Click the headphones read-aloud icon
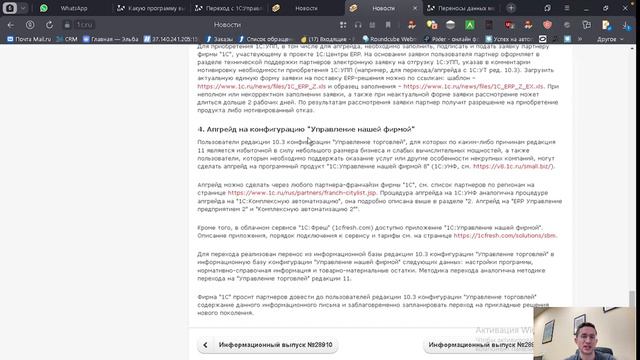The height and width of the screenshot is (360, 640). (358, 25)
